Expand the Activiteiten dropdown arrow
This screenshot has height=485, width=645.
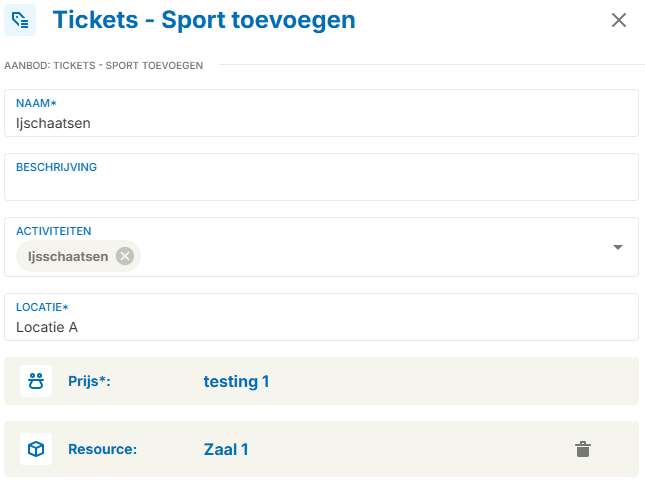[x=617, y=247]
